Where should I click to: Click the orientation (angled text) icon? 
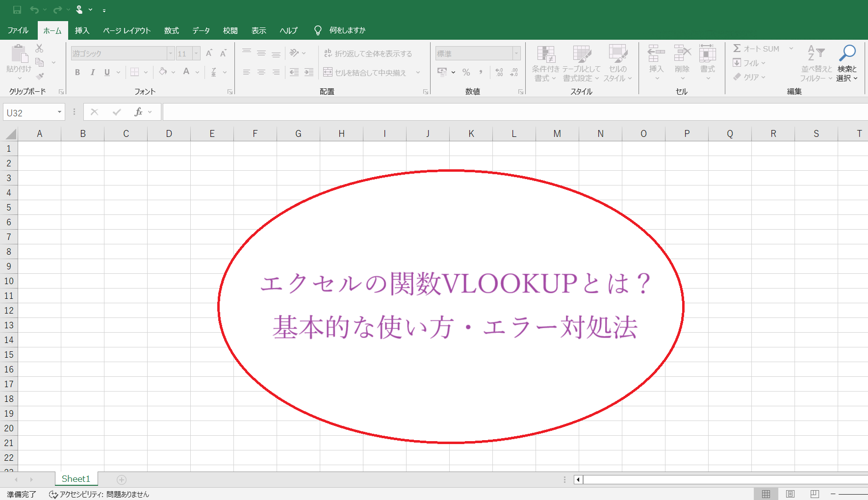(294, 53)
